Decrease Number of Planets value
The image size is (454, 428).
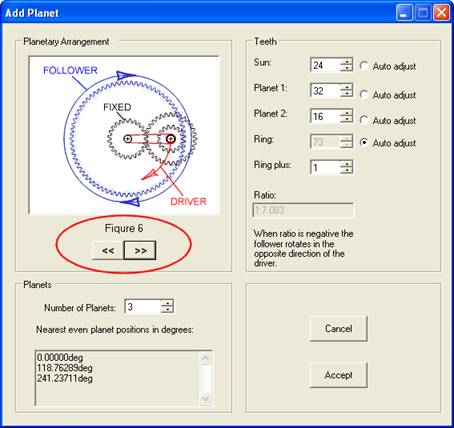(x=167, y=310)
